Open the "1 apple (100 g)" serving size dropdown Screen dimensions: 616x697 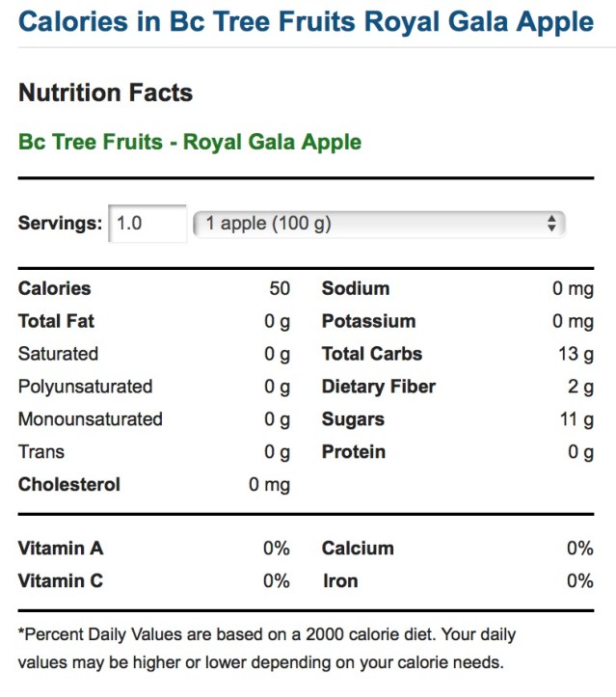pos(378,224)
